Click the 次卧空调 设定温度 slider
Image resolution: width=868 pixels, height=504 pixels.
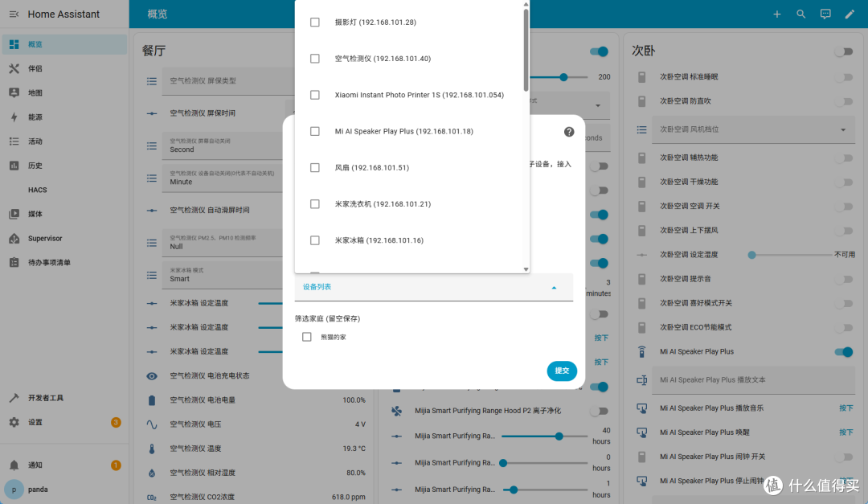tap(791, 255)
